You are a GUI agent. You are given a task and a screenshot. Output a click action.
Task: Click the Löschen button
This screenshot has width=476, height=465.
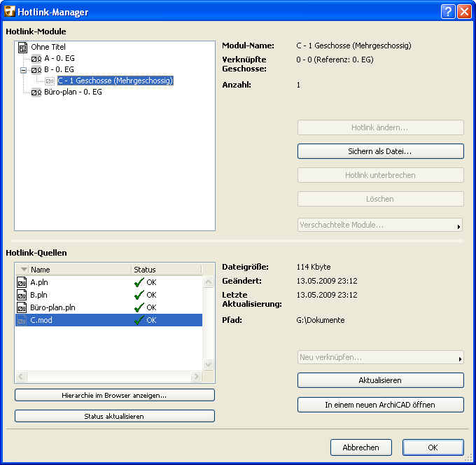point(380,199)
